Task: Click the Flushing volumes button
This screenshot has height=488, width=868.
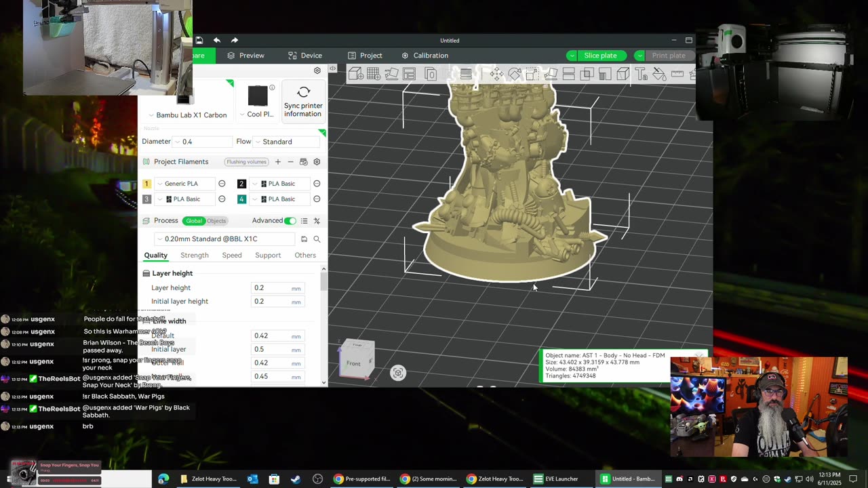Action: (247, 162)
